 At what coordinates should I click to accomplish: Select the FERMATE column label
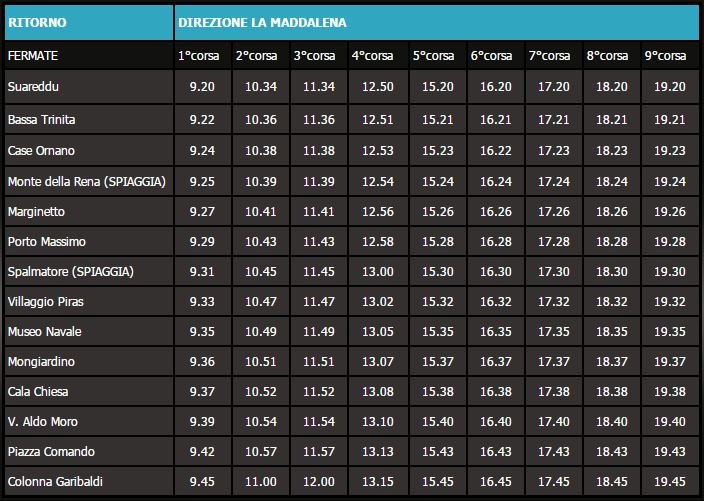click(32, 55)
